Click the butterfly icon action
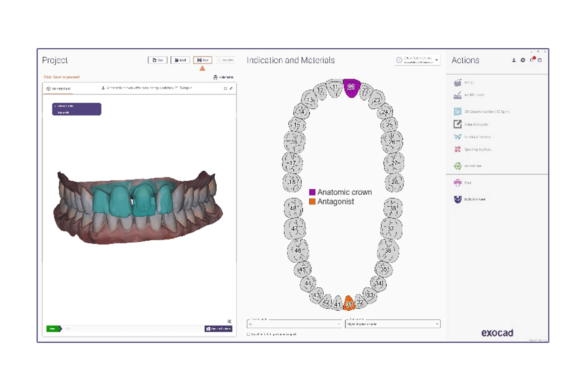This screenshot has width=588, height=392. coord(458,137)
